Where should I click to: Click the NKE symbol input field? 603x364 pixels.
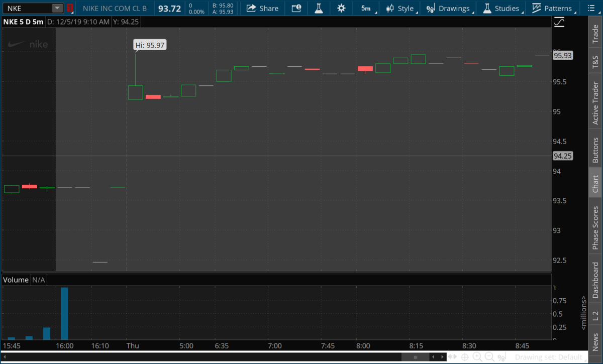(28, 8)
